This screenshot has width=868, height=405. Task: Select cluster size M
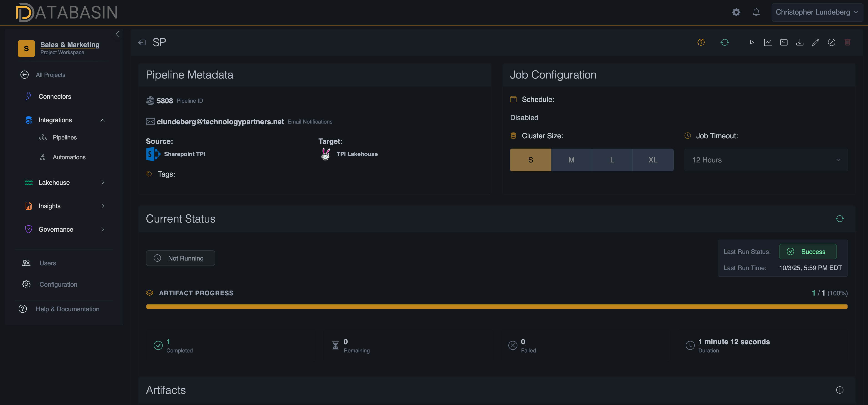point(571,159)
